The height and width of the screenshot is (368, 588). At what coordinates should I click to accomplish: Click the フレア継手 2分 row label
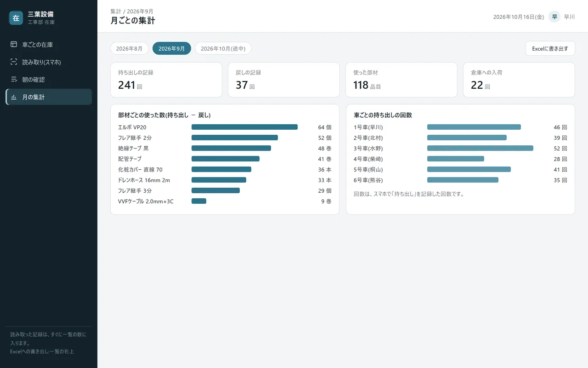(x=135, y=138)
